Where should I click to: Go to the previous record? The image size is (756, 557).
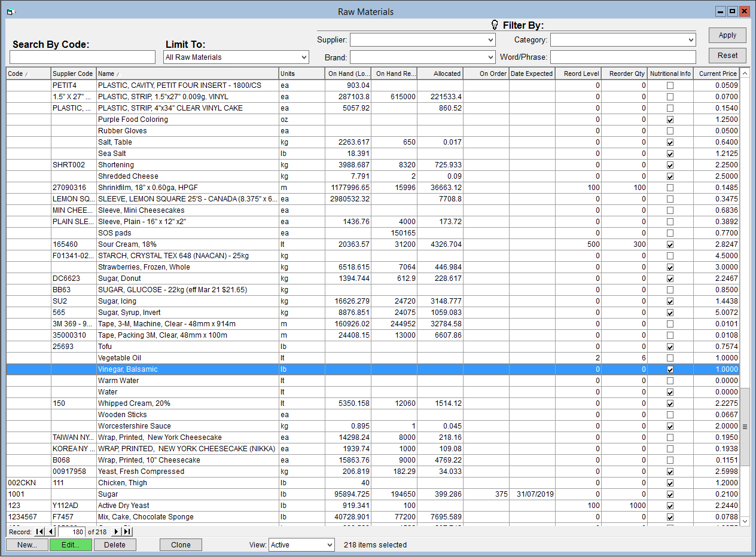51,531
